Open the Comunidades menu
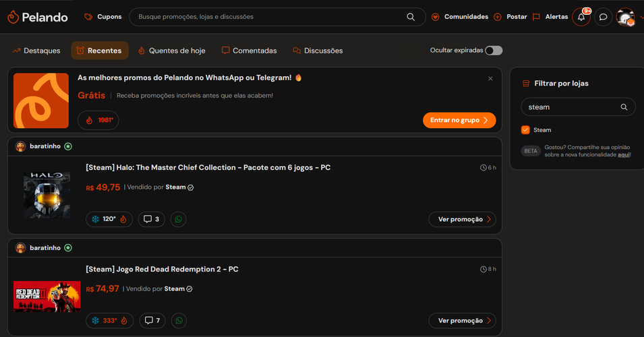This screenshot has width=644, height=337. point(460,17)
